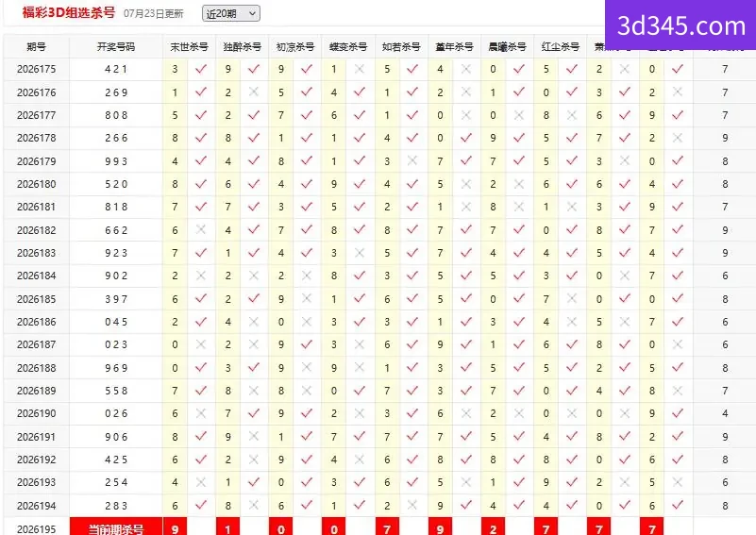Click the cross icon for 如若杀号 in row 2026179
This screenshot has height=535, width=756.
412,161
